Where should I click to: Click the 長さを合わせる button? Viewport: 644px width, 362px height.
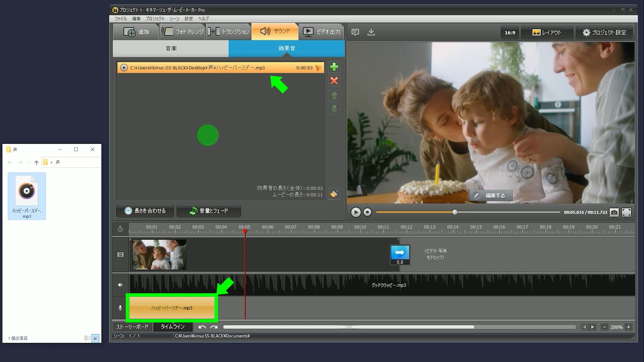tap(145, 211)
